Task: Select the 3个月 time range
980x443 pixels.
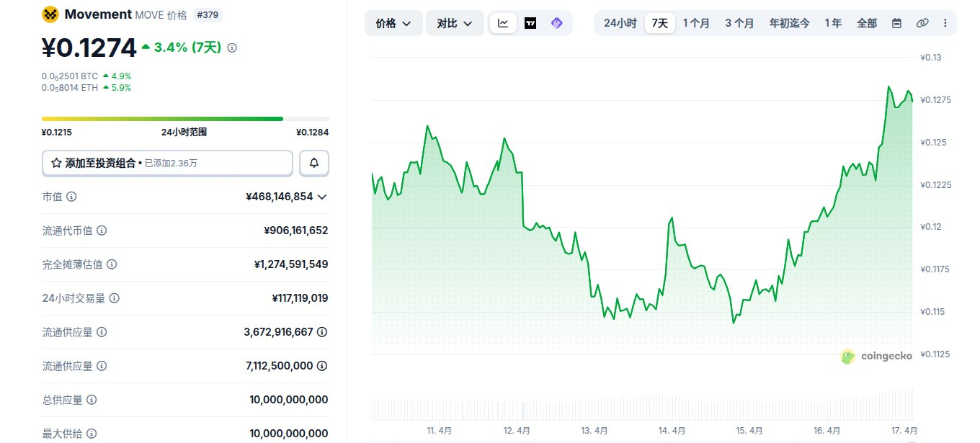Action: [739, 23]
